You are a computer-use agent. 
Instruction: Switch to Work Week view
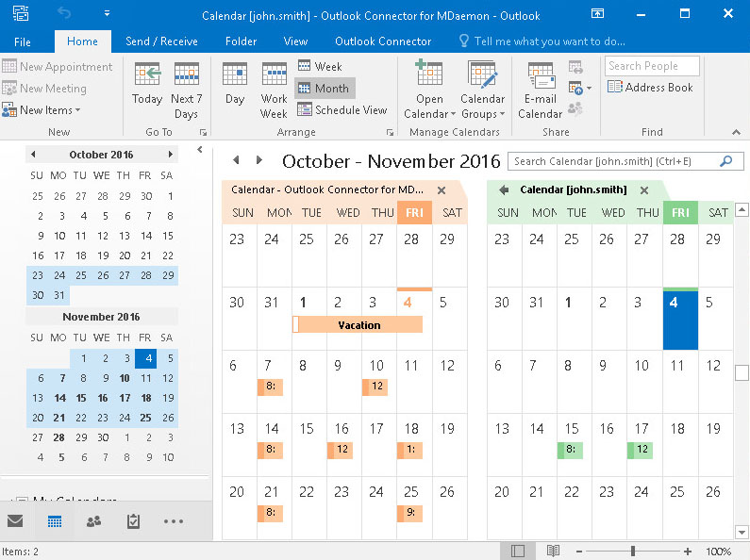coord(275,91)
